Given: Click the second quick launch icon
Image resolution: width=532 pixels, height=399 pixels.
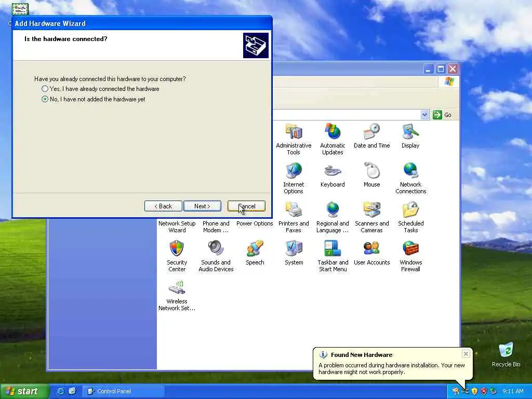Looking at the screenshot, I should click(72, 391).
